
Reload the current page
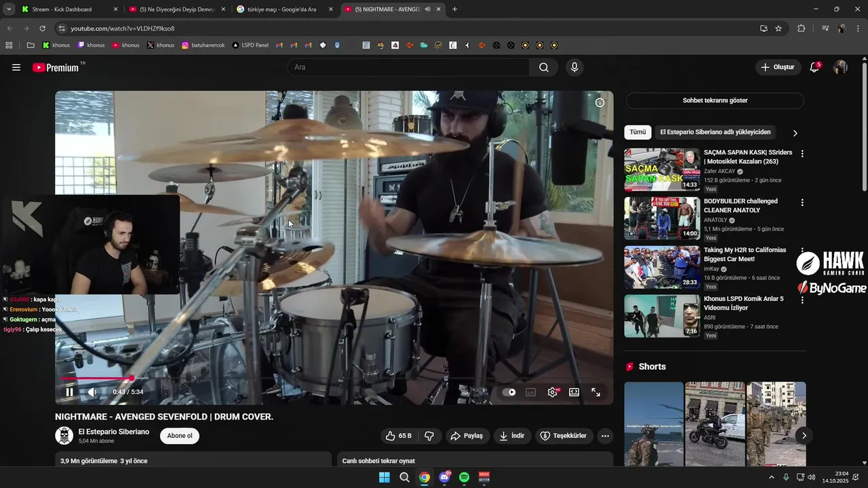click(x=42, y=28)
